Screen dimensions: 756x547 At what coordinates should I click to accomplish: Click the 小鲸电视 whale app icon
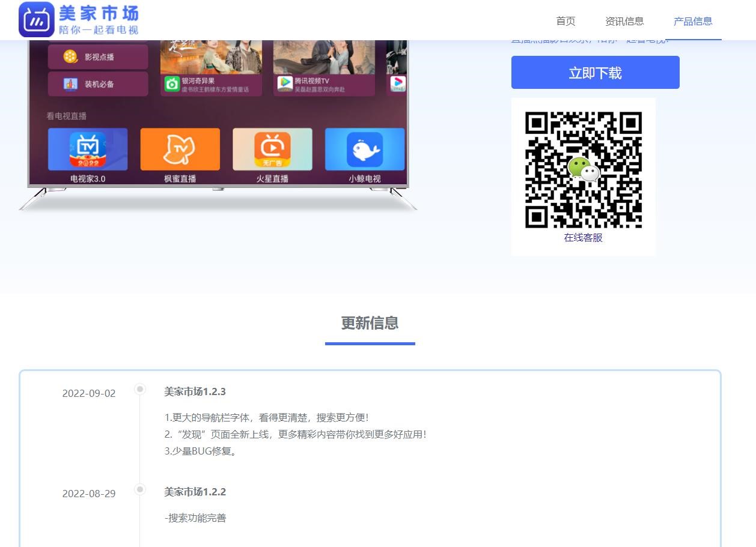[365, 150]
